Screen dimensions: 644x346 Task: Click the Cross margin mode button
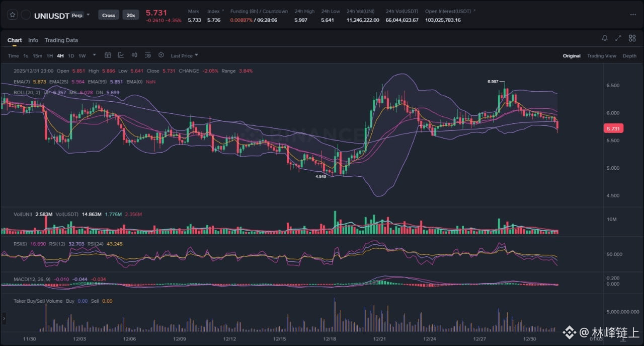click(109, 15)
